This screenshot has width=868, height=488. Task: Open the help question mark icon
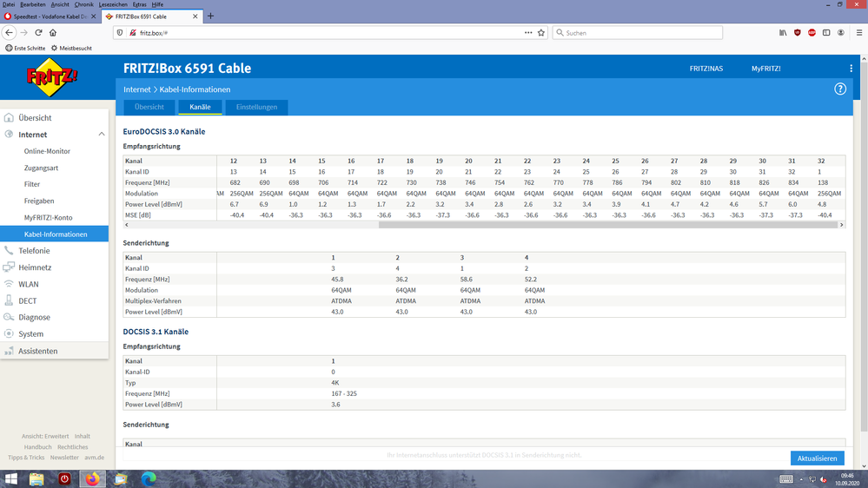[840, 89]
